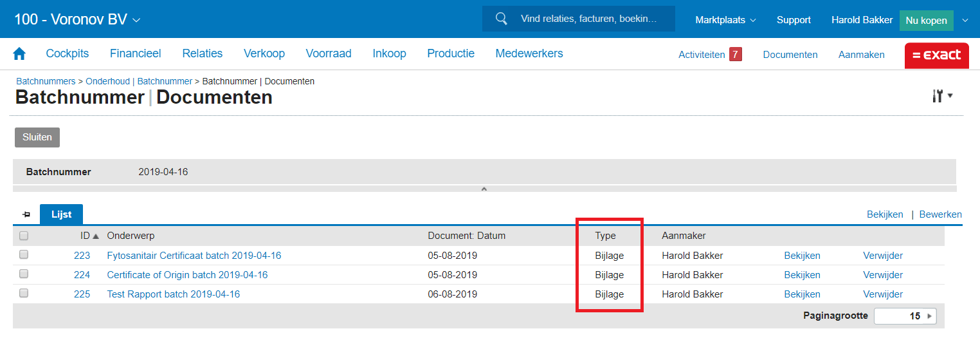Sort by the ID column arrow
The image size is (980, 340).
(x=96, y=236)
